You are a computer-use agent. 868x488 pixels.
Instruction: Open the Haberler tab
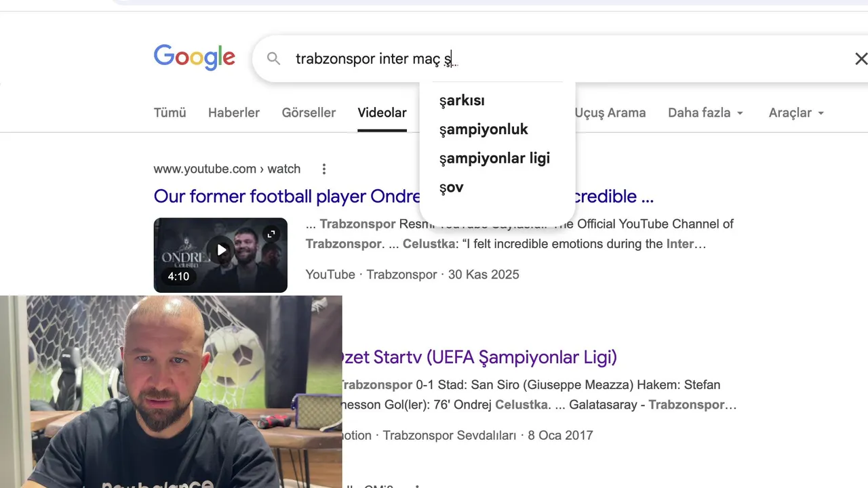coord(234,113)
